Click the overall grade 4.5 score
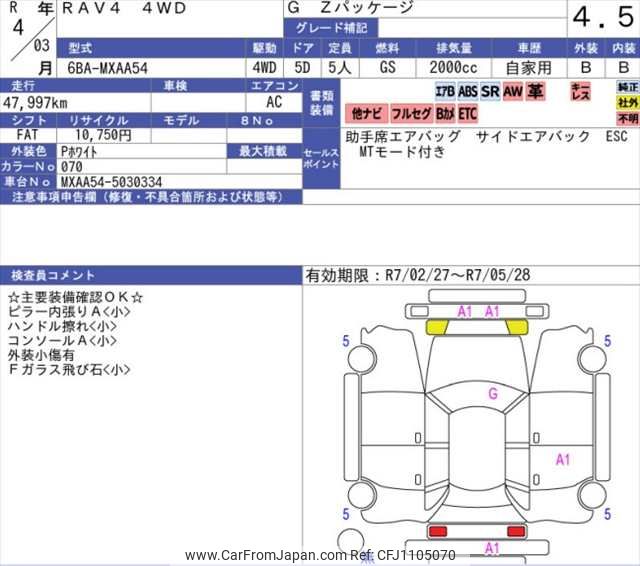This screenshot has width=640, height=566. point(603,17)
